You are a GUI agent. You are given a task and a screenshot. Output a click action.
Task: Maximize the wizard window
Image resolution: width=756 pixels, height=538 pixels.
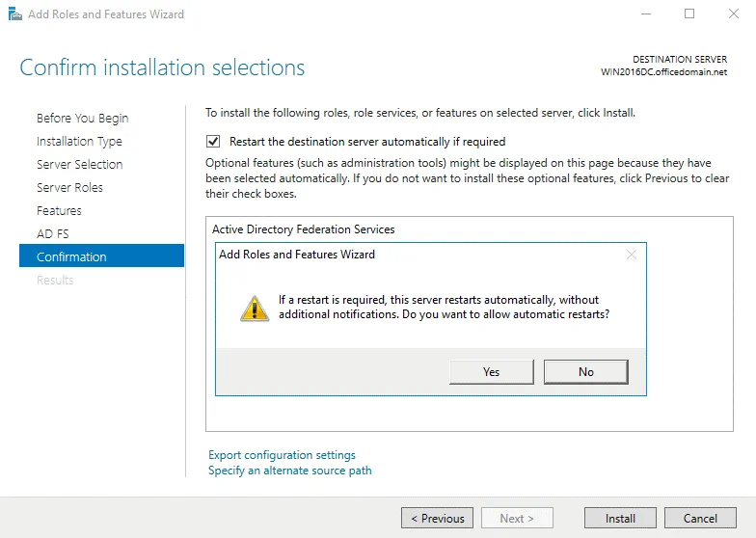point(689,14)
